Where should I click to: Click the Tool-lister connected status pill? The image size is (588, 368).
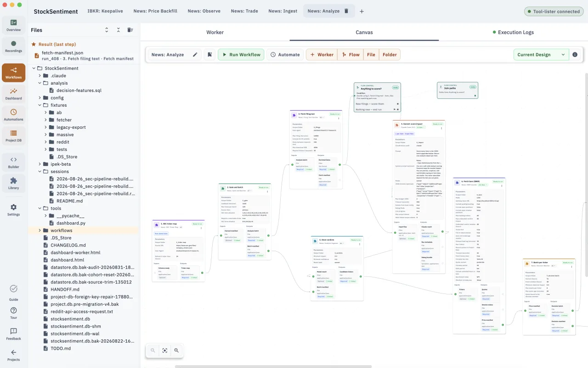[x=554, y=11]
